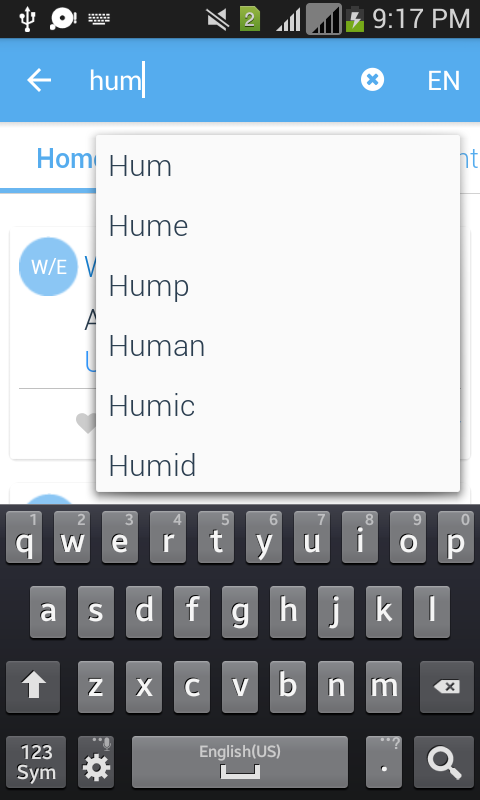The height and width of the screenshot is (800, 480).
Task: Tap the letter a key
Action: click(48, 611)
